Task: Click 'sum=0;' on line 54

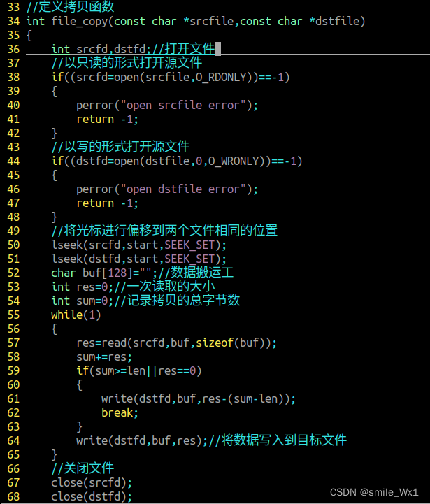Action: coord(95,301)
